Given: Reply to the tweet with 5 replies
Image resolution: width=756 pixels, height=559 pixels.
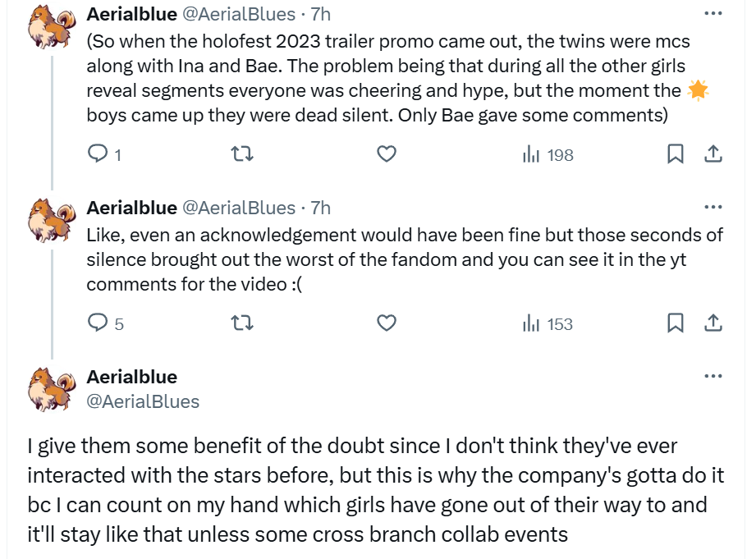Looking at the screenshot, I should (x=99, y=323).
